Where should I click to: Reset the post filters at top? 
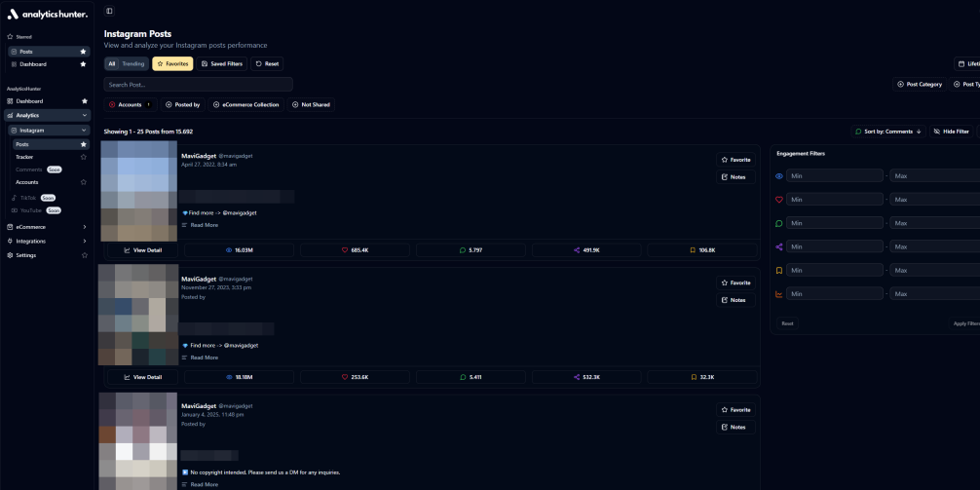point(267,63)
